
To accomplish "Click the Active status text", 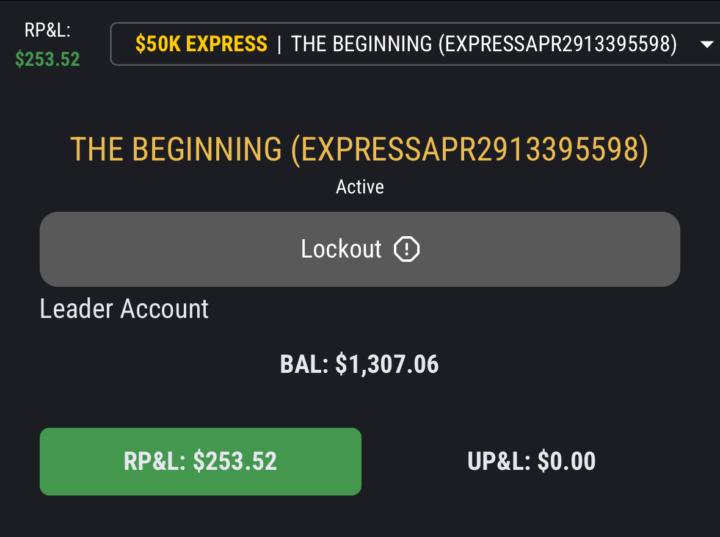I will click(x=360, y=187).
